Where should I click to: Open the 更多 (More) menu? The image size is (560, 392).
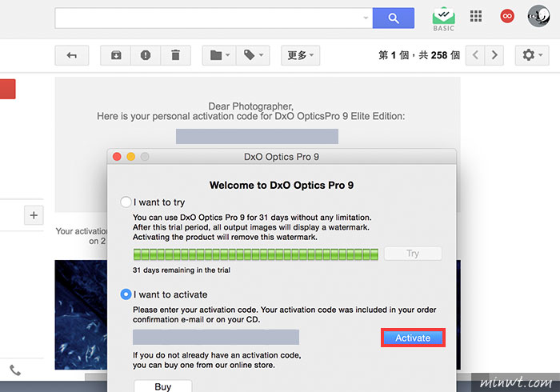click(300, 55)
